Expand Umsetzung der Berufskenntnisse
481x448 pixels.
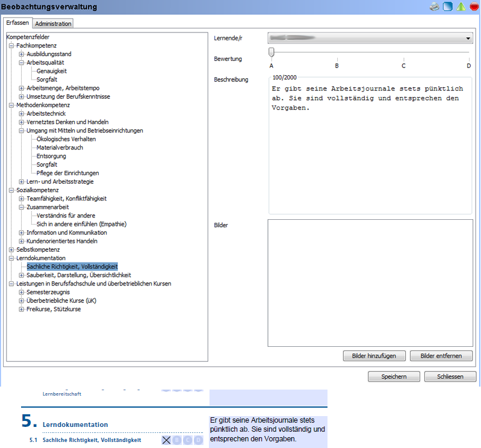coord(21,97)
